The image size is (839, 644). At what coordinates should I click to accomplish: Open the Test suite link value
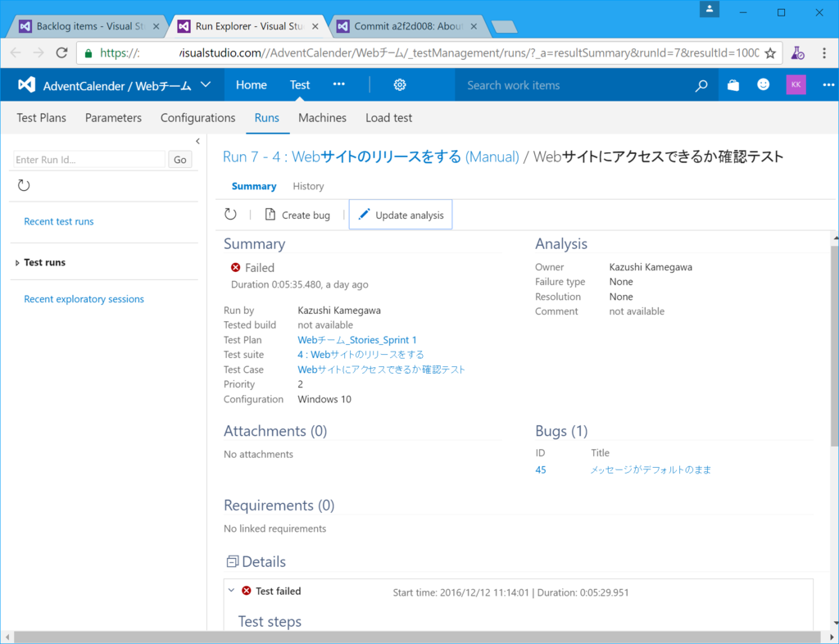pos(361,355)
